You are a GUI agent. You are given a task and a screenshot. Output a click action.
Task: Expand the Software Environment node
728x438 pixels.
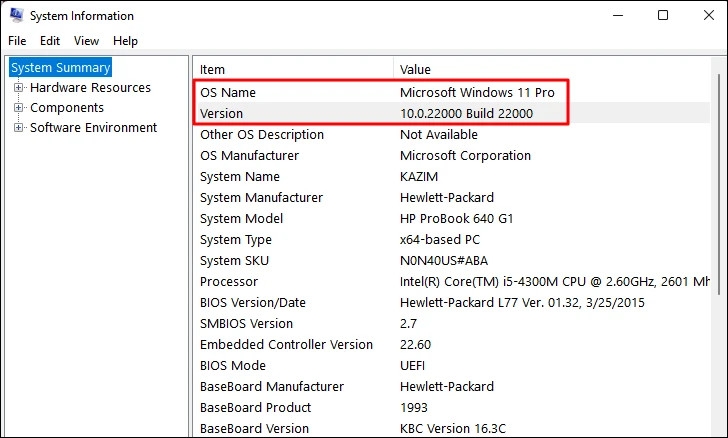(18, 127)
